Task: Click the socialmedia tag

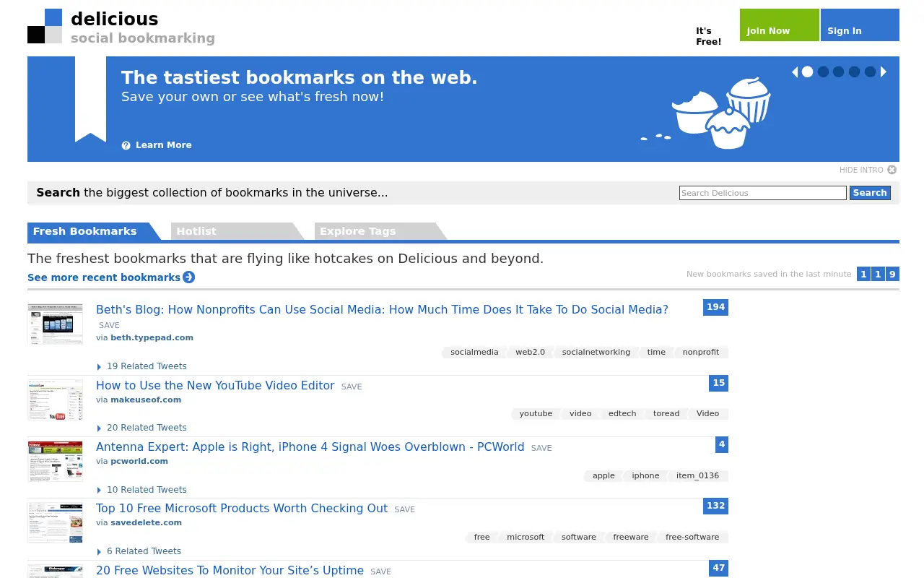Action: 474,353
